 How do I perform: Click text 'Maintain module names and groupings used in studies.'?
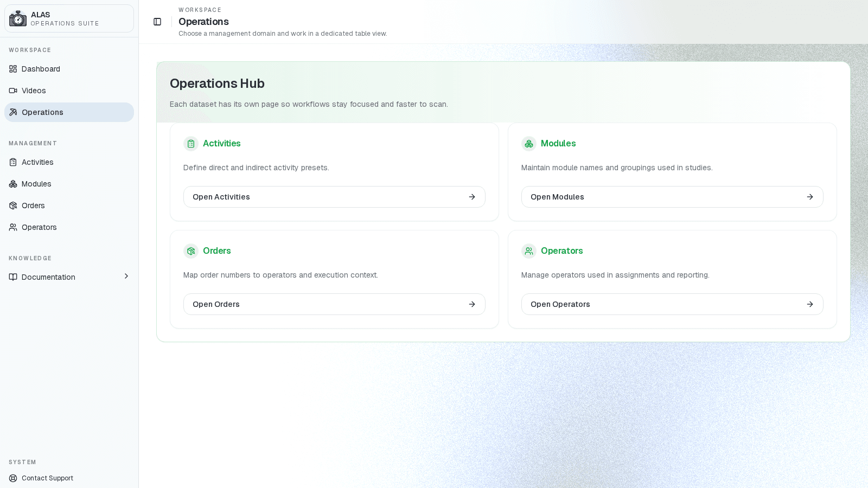point(617,168)
